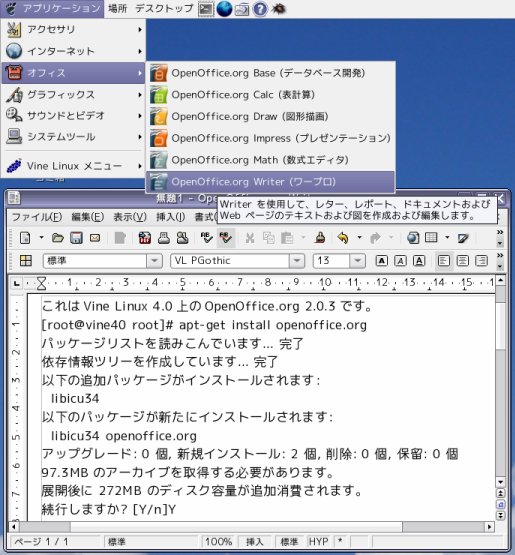Click the Undo arrow icon
The height and width of the screenshot is (555, 515).
(343, 238)
